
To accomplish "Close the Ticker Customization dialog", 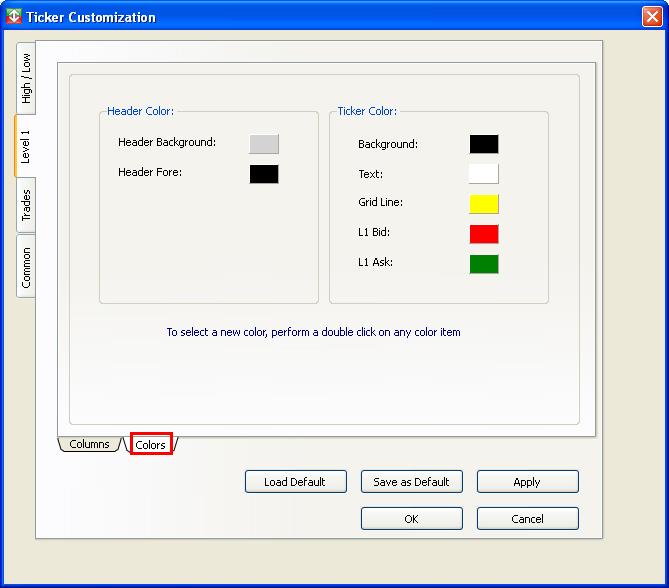I will coord(652,16).
